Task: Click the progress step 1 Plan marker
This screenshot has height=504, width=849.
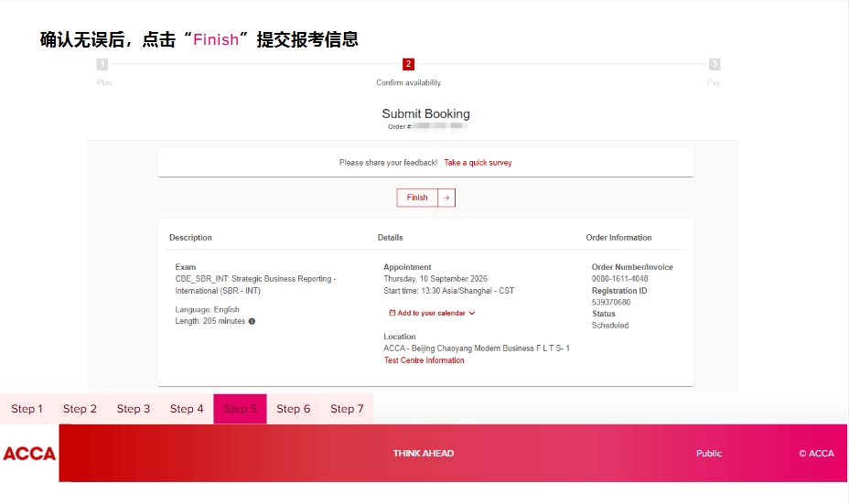Action: 102,64
